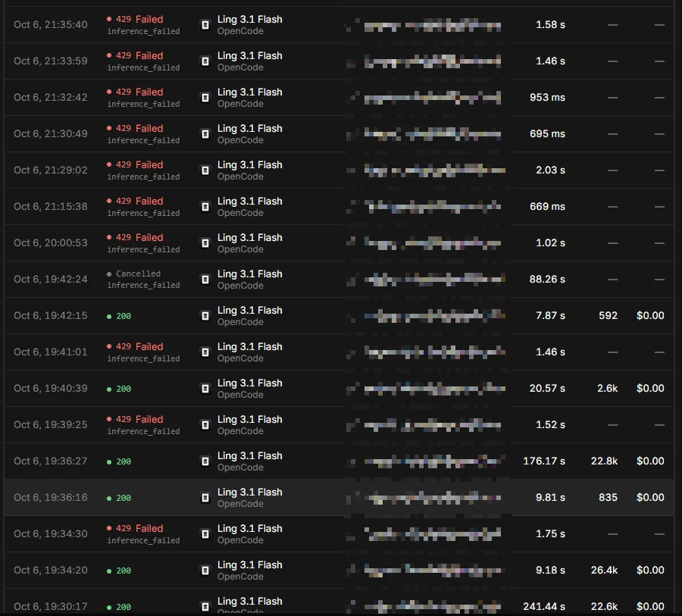Click the 2.03 s duration
The width and height of the screenshot is (682, 616).
[x=550, y=170]
